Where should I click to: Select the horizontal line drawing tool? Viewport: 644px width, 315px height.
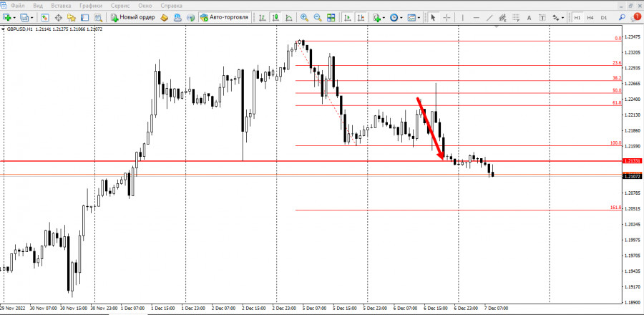coord(475,16)
